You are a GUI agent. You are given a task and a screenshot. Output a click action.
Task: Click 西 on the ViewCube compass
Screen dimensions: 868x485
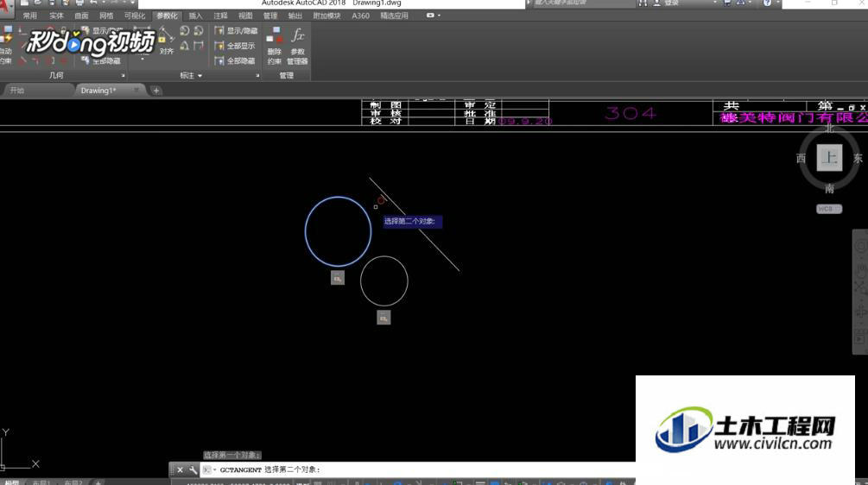801,159
